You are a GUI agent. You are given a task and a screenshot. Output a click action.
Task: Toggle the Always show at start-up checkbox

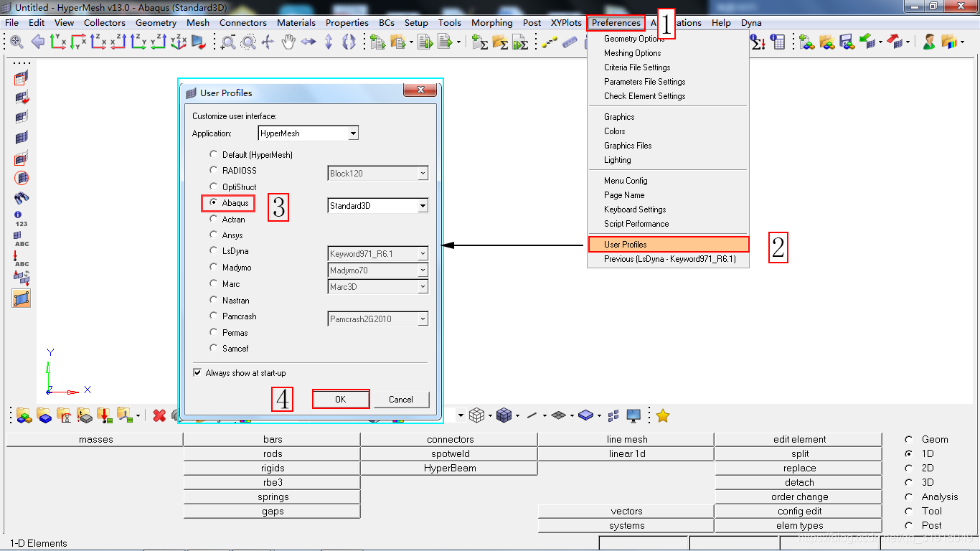[x=197, y=373]
